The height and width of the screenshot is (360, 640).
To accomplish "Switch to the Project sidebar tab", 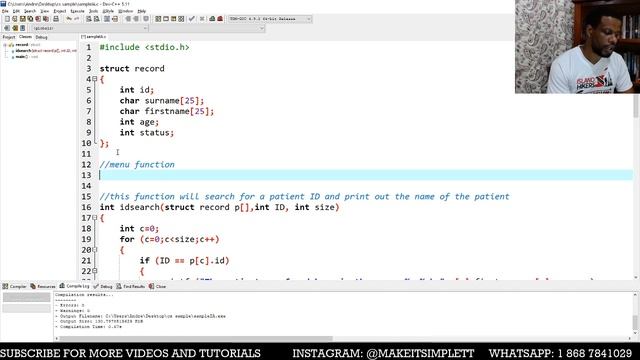I will coord(9,37).
